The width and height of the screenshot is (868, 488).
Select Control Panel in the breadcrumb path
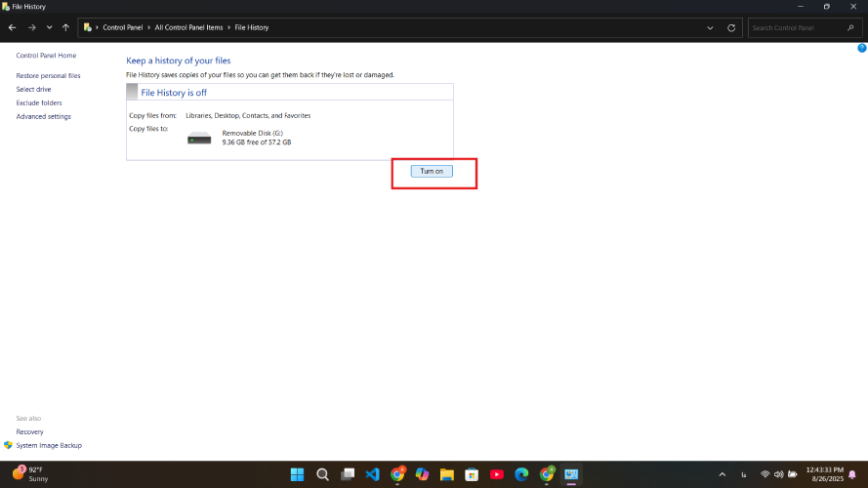pos(125,27)
